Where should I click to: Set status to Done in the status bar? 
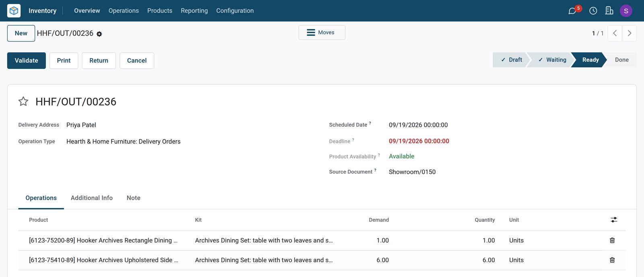(x=621, y=60)
